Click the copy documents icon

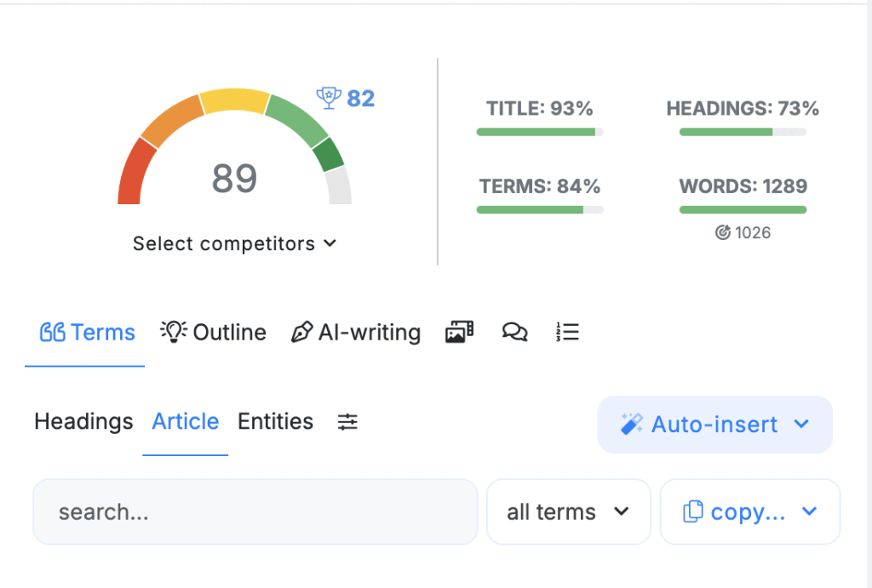pos(693,511)
